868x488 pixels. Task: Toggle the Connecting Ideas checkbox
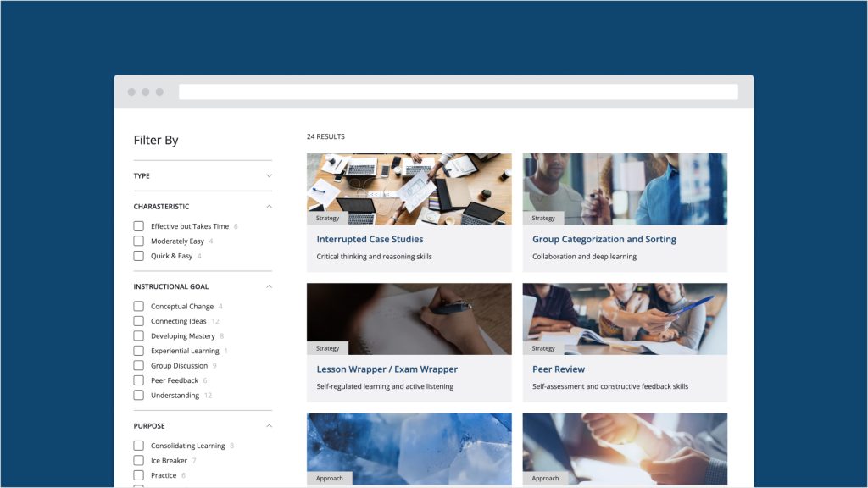tap(139, 321)
